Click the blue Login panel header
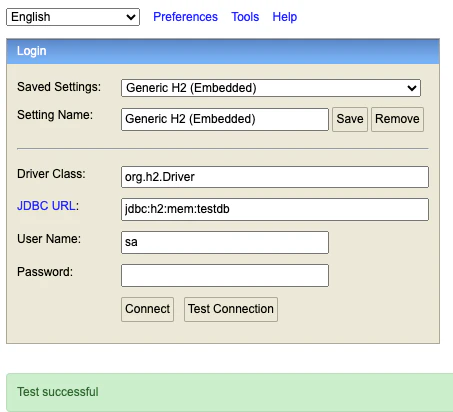The image size is (453, 412). pos(223,51)
